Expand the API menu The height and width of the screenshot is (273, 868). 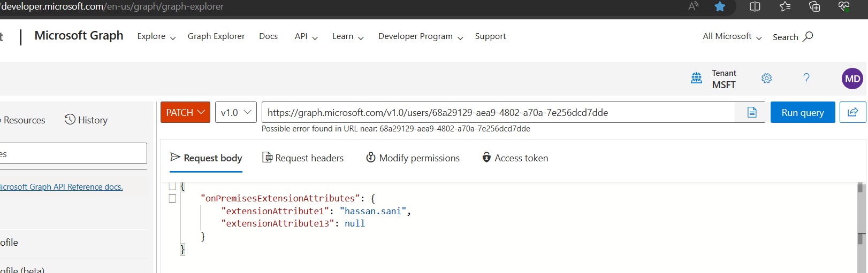pyautogui.click(x=306, y=36)
